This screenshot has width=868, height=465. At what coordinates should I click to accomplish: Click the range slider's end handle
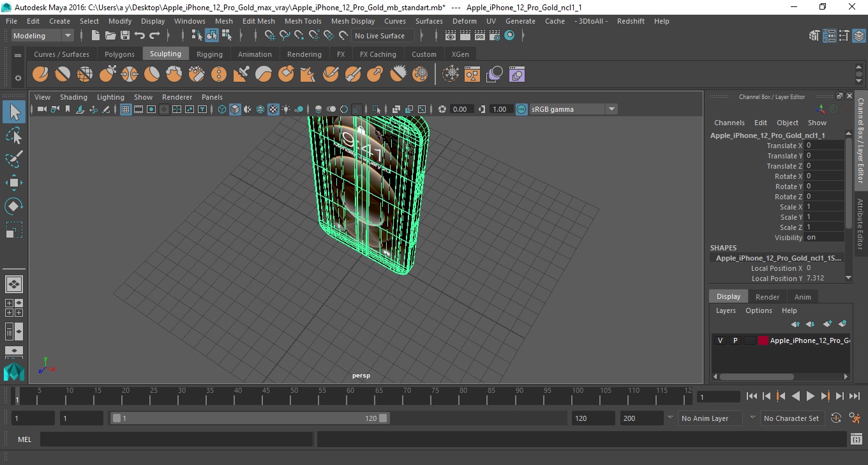383,418
